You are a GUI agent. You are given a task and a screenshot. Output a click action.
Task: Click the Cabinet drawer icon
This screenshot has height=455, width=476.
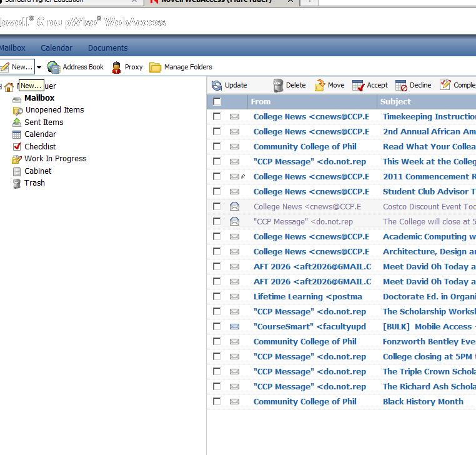click(x=17, y=171)
